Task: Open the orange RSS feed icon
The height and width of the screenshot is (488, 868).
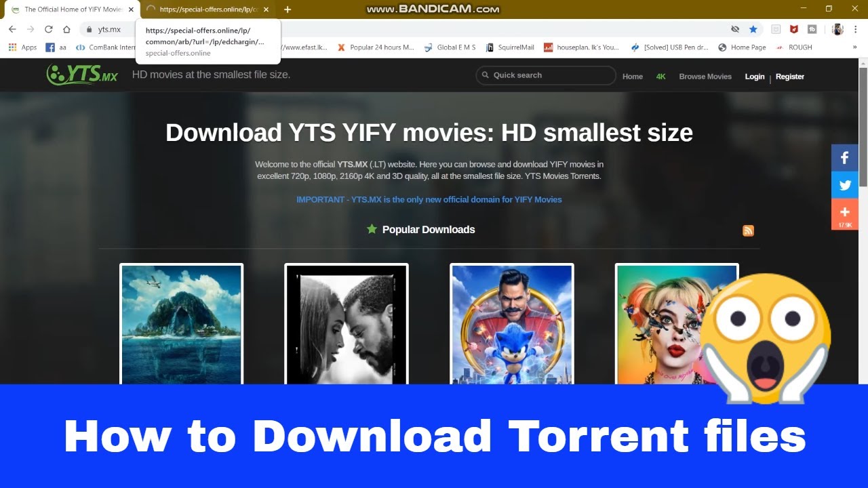Action: [x=749, y=230]
